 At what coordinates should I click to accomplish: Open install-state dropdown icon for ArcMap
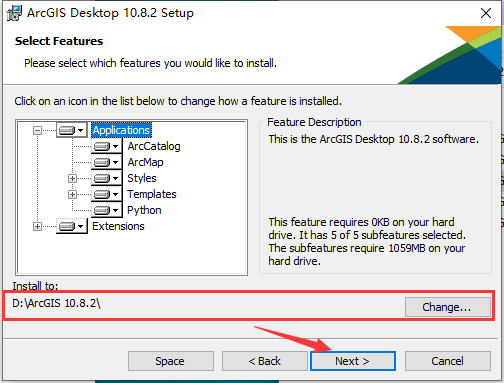(106, 162)
